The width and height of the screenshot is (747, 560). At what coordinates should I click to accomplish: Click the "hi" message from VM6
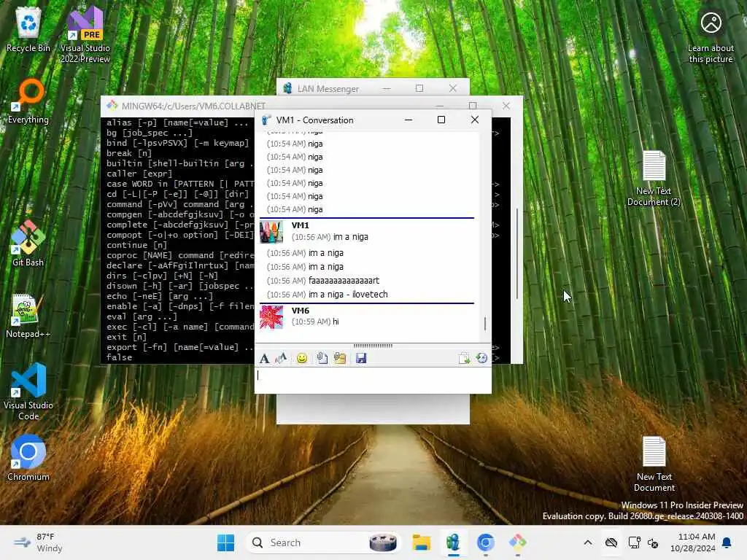[x=336, y=322]
